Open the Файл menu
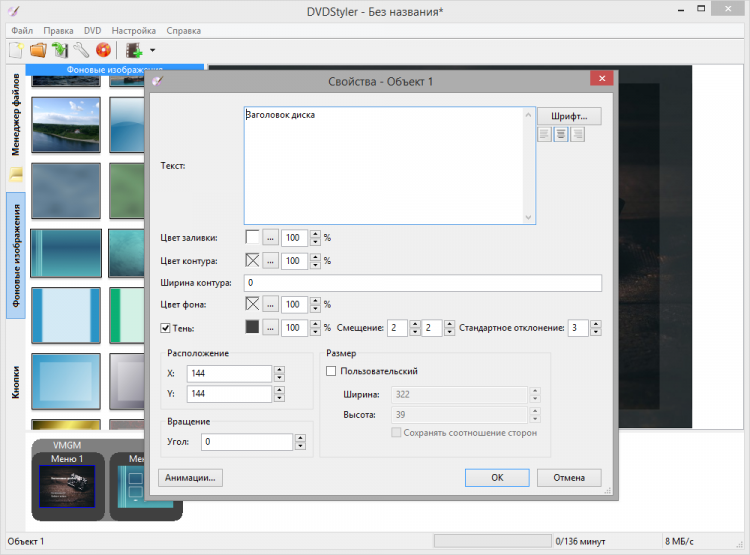The image size is (750, 555). tap(22, 31)
